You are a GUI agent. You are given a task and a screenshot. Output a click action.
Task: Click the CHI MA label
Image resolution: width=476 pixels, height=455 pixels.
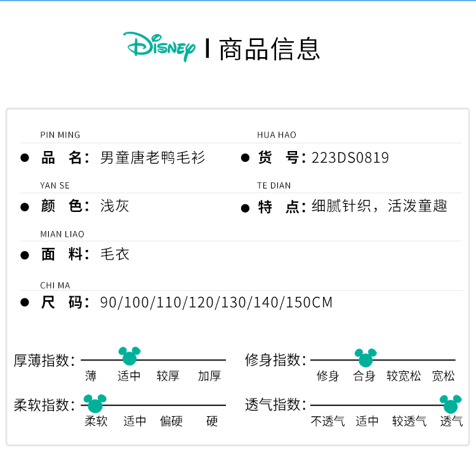click(x=55, y=286)
